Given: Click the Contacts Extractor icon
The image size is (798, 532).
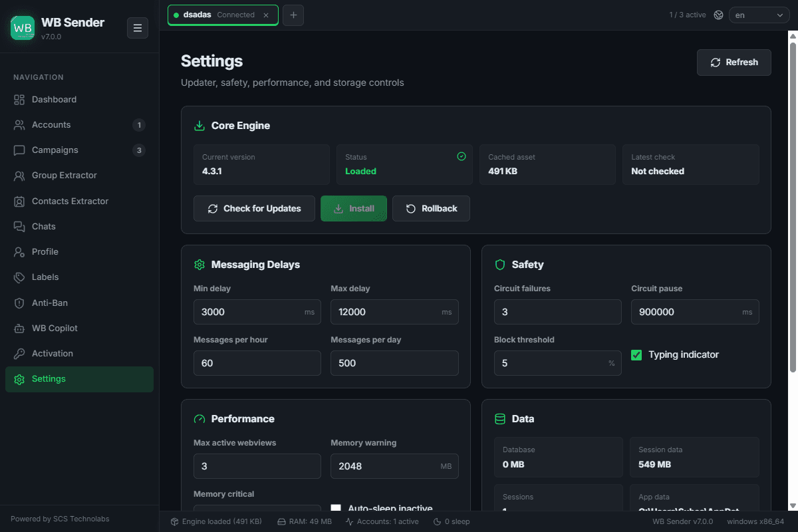Looking at the screenshot, I should (19, 201).
